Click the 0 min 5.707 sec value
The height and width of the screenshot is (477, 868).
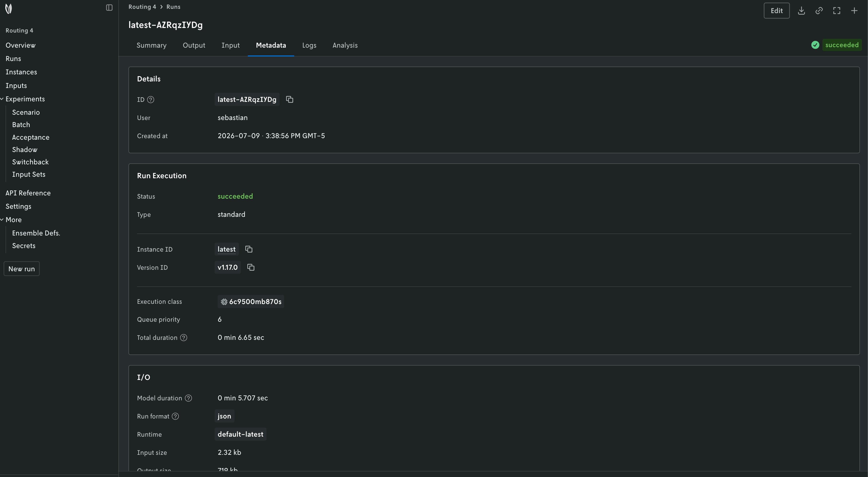coord(243,398)
